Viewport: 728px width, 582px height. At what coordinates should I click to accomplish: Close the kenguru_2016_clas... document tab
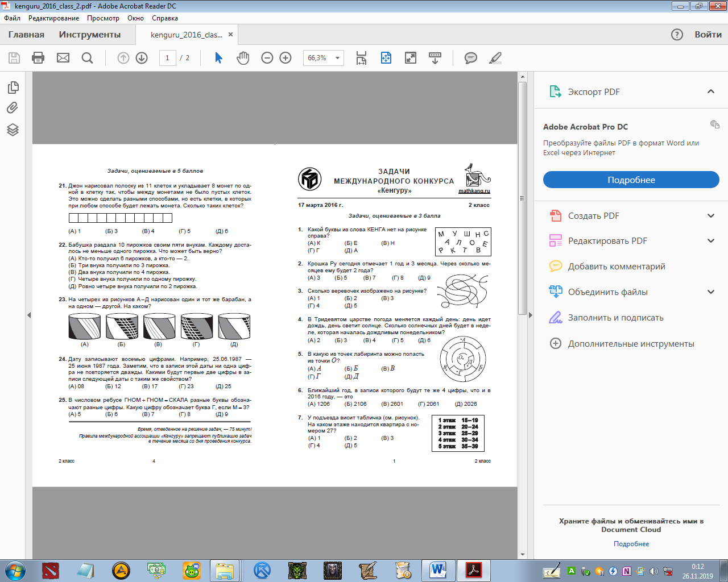pos(230,35)
